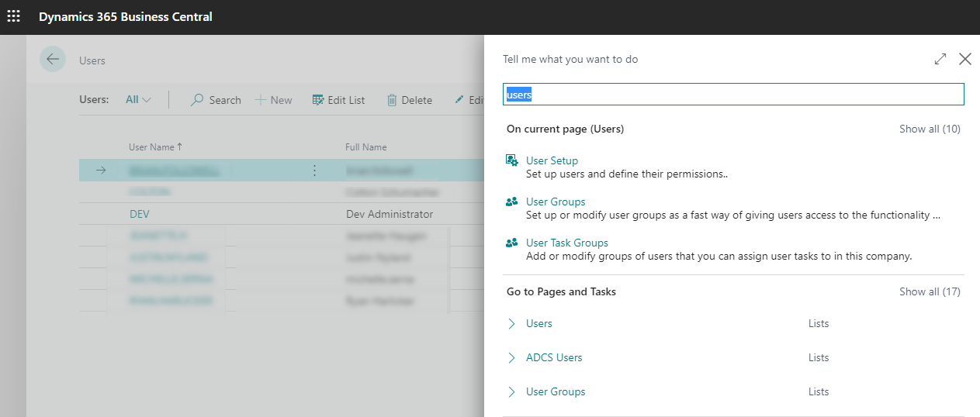
Task: Expand the Users pages chevron
Action: [x=511, y=324]
